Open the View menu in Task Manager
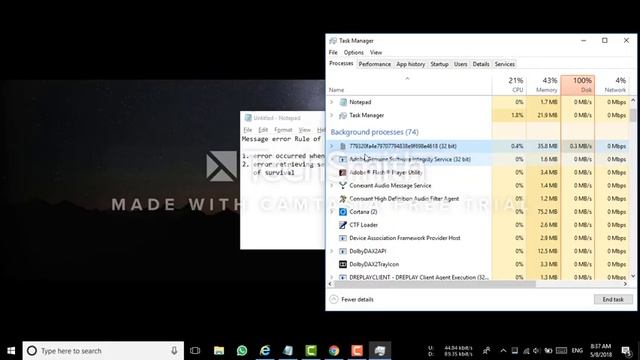640x360 pixels. (x=376, y=52)
